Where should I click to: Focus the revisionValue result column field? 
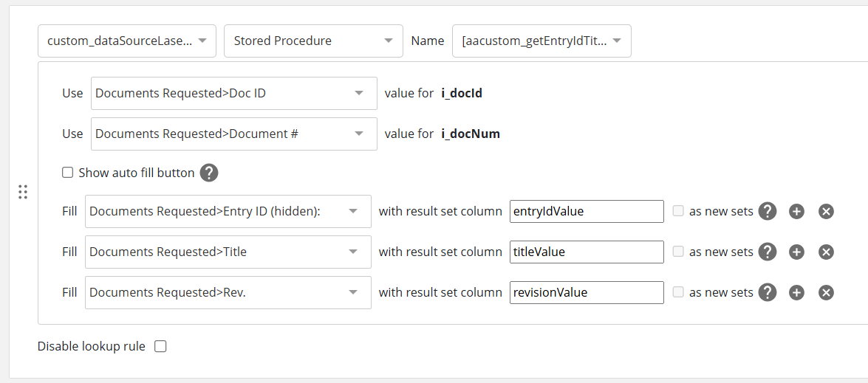[587, 292]
